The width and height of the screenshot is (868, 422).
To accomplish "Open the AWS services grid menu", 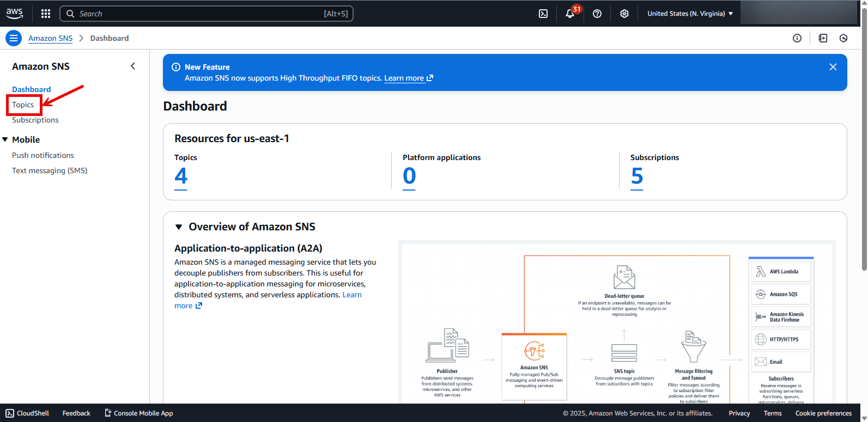I will [46, 14].
